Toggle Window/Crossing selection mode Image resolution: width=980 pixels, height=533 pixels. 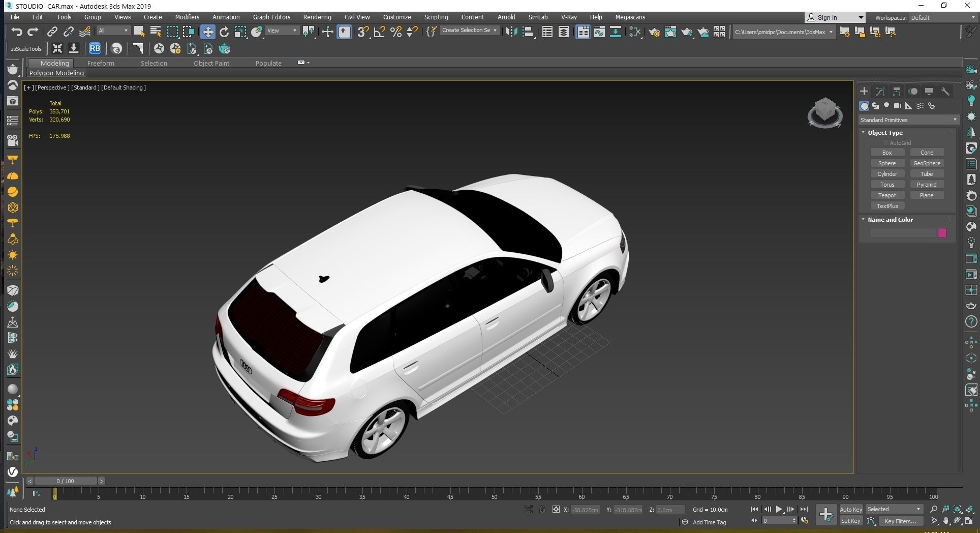[189, 32]
